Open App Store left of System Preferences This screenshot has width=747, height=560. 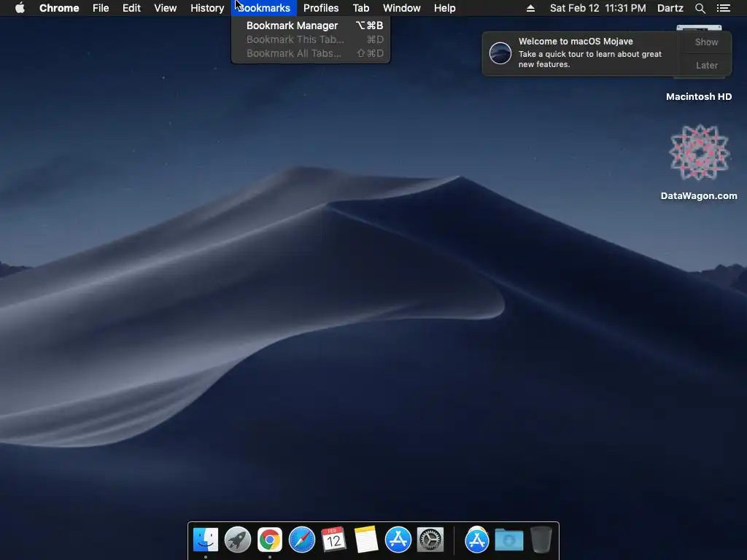point(398,540)
